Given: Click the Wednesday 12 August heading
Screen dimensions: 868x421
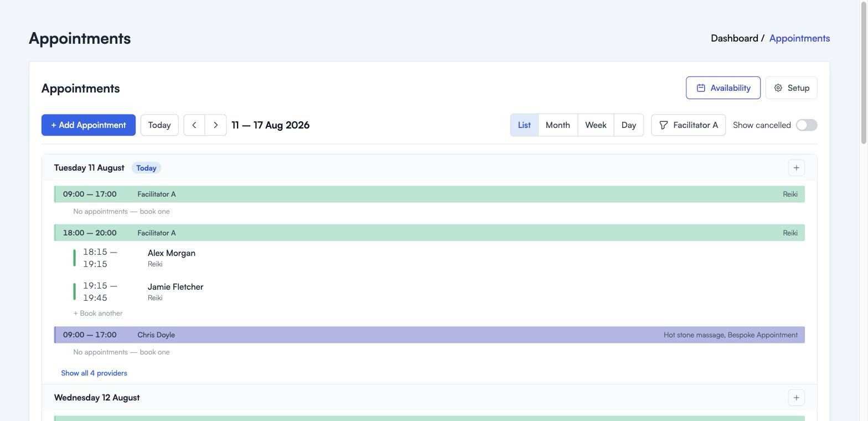Looking at the screenshot, I should (97, 398).
